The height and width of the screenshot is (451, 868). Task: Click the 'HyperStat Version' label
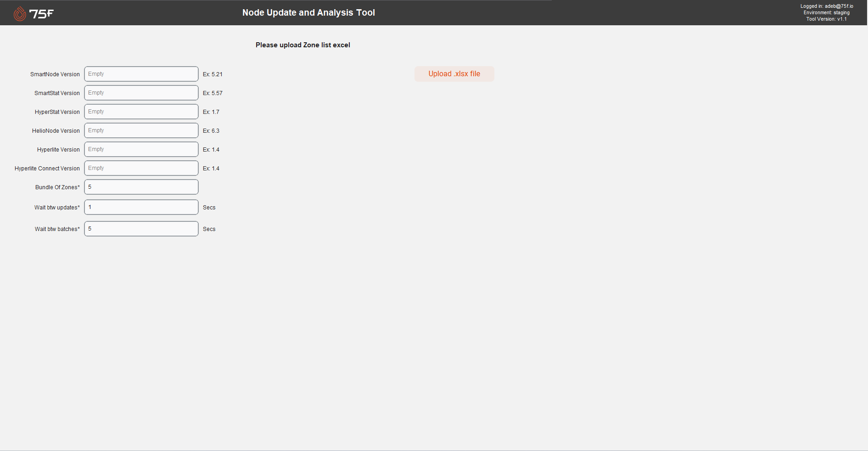click(x=57, y=112)
